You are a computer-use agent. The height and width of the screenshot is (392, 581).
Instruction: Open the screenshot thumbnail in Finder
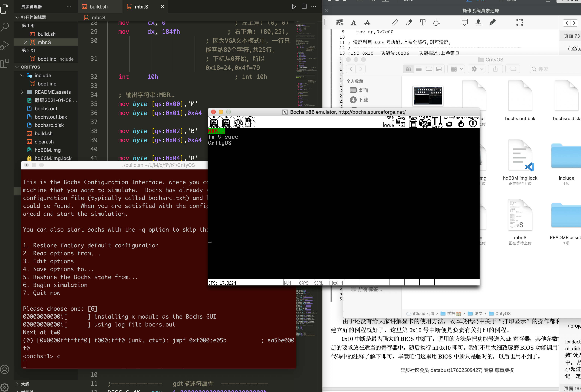tap(428, 96)
